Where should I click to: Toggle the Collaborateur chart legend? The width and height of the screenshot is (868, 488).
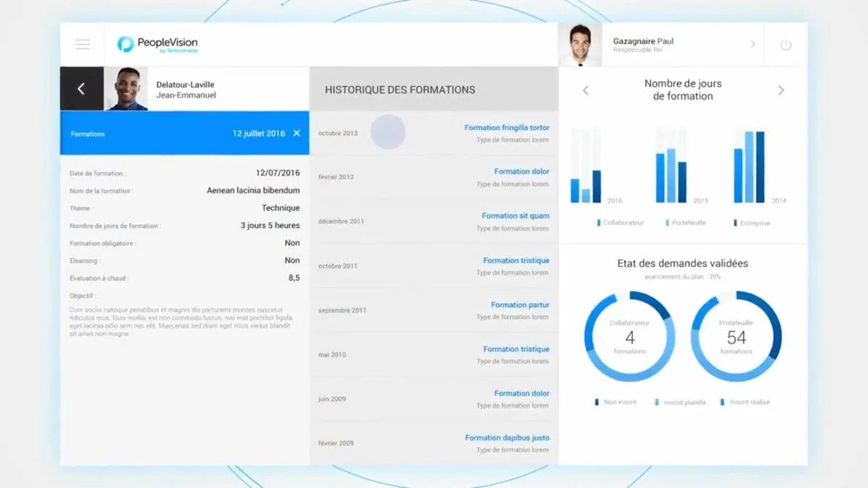[621, 223]
